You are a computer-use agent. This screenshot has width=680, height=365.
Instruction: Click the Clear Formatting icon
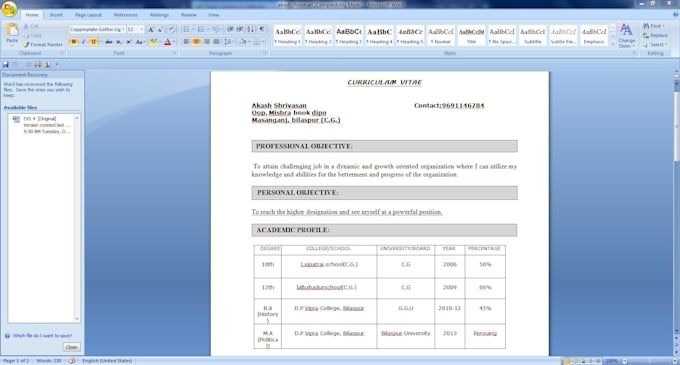click(x=172, y=29)
